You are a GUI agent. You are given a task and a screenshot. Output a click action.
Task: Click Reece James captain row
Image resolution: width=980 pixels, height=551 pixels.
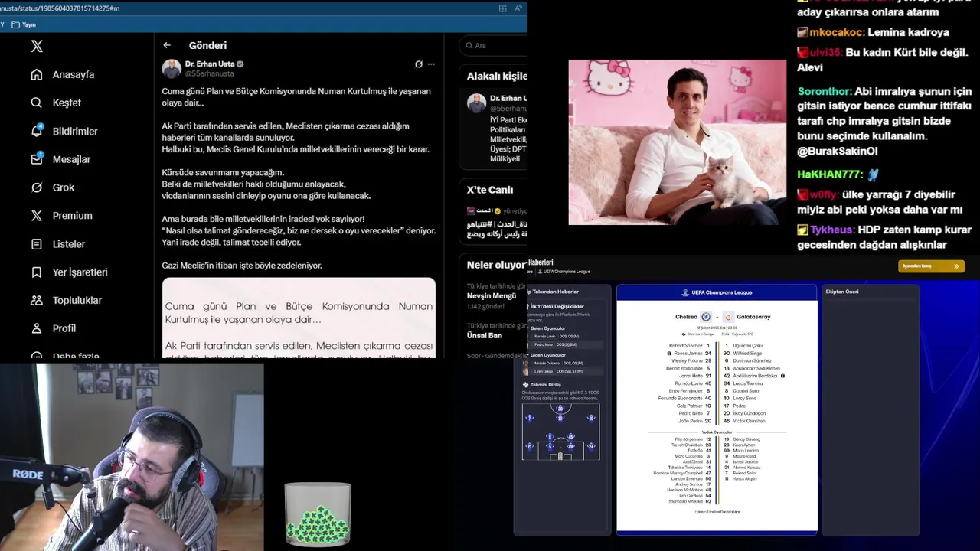click(689, 354)
